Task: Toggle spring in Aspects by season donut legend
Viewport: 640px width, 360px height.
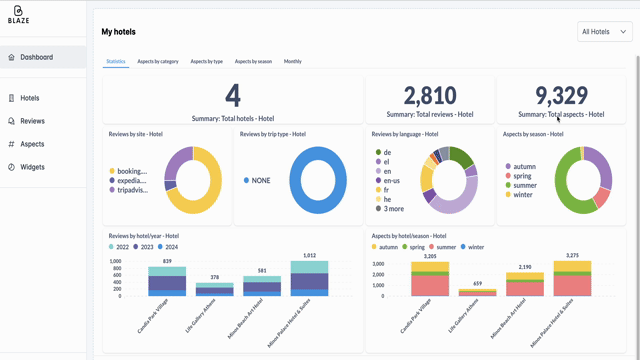Action: click(518, 176)
